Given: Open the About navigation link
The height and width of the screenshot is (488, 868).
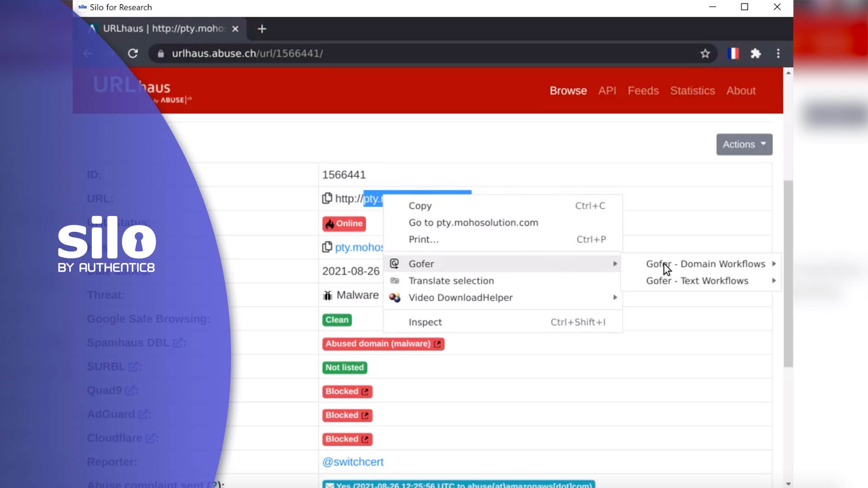Looking at the screenshot, I should coord(741,91).
